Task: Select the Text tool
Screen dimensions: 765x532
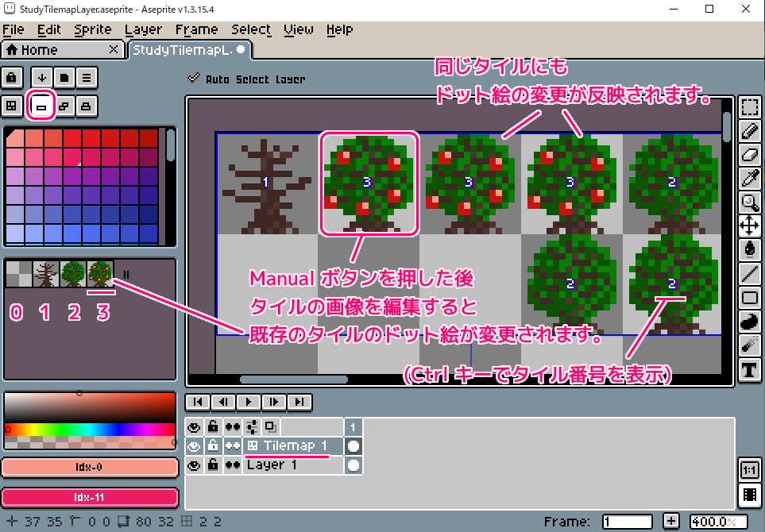Action: 749,370
